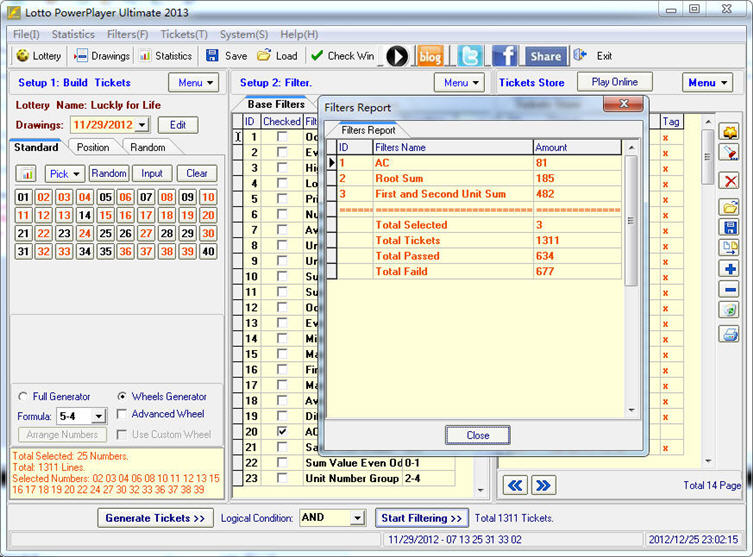
Task: Open the Pick dropdown button
Action: pyautogui.click(x=65, y=173)
